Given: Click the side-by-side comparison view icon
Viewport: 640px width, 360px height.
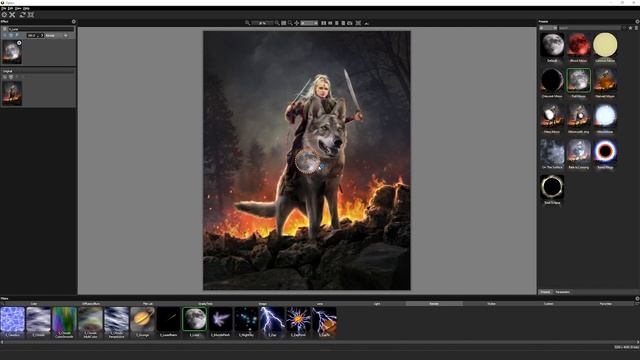Looking at the screenshot, I should pyautogui.click(x=324, y=23).
